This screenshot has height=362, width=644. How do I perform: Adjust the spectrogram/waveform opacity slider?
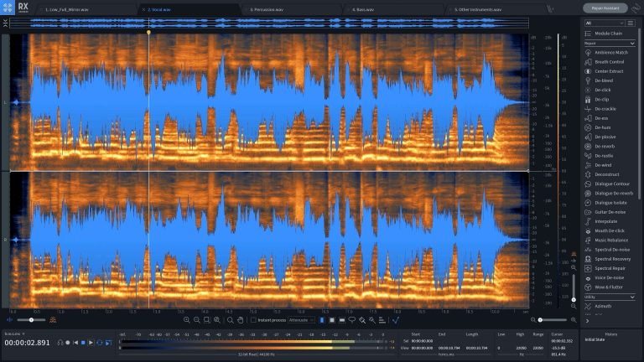31,319
